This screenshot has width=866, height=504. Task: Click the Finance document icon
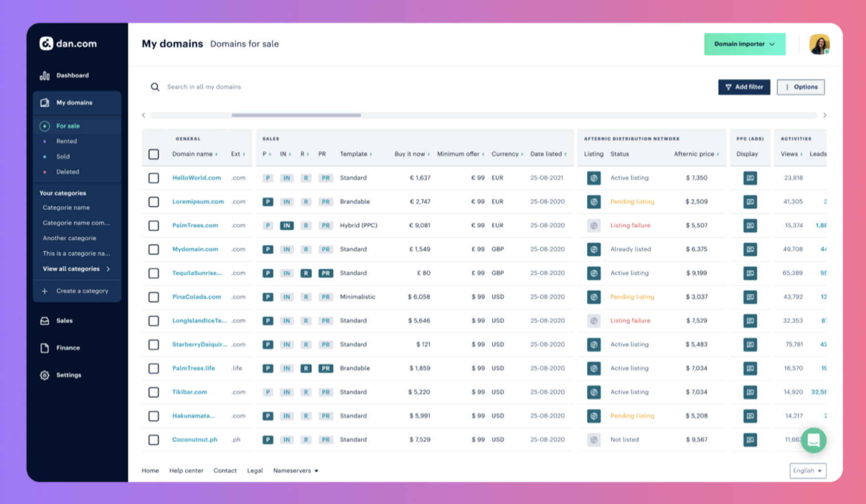[44, 348]
